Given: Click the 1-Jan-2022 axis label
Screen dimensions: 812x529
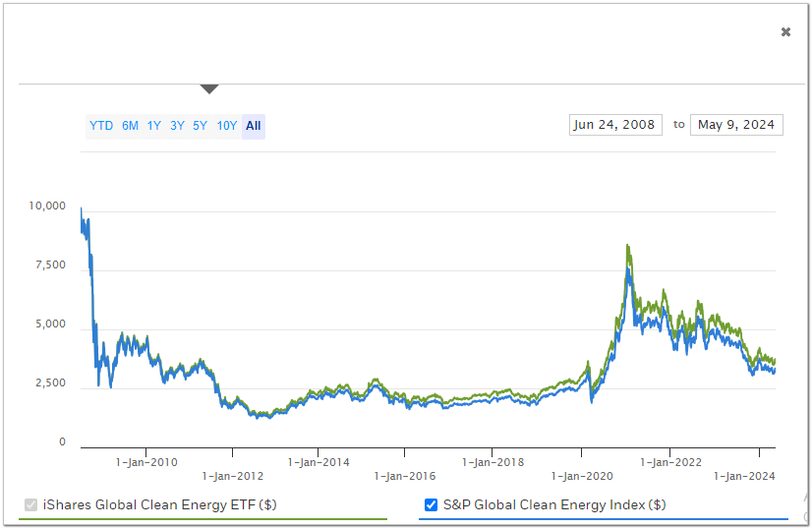Looking at the screenshot, I should [670, 462].
